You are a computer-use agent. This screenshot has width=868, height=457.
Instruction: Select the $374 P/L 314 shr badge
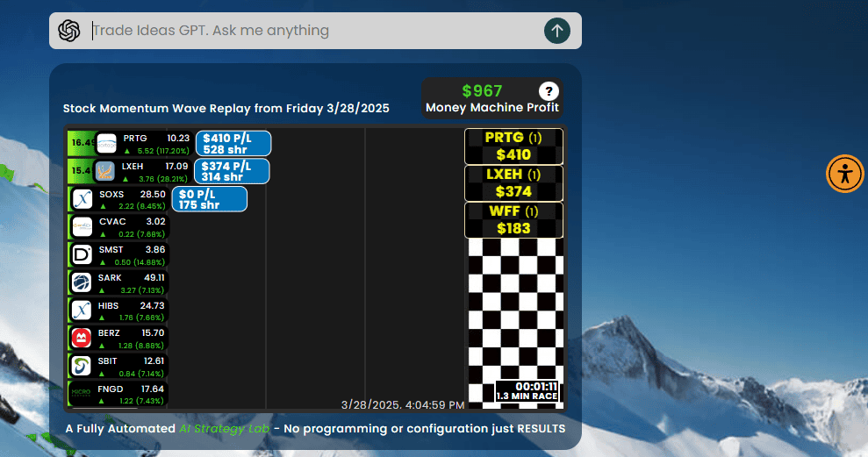click(232, 172)
